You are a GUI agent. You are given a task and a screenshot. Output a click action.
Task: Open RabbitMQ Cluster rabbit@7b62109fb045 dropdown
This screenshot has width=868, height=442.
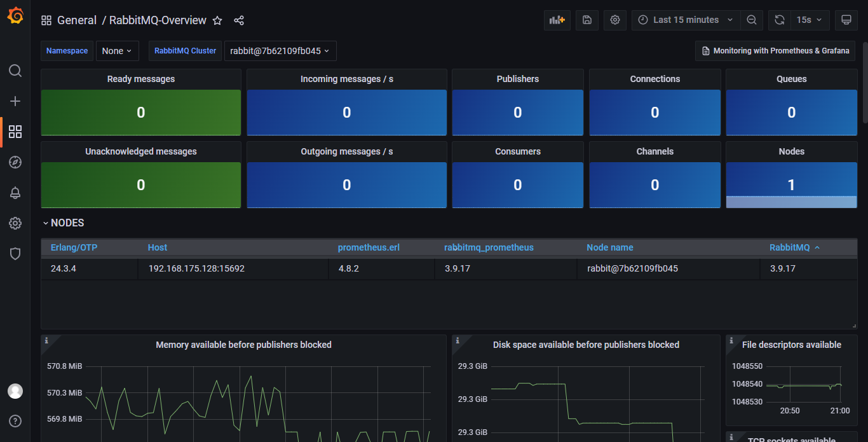tap(280, 51)
